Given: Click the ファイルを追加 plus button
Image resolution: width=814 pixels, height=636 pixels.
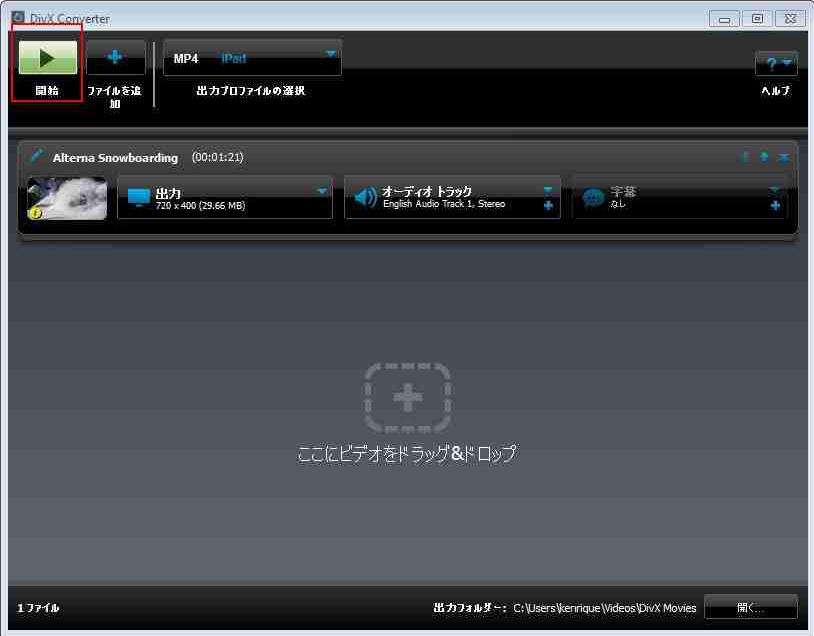Looking at the screenshot, I should coord(115,57).
